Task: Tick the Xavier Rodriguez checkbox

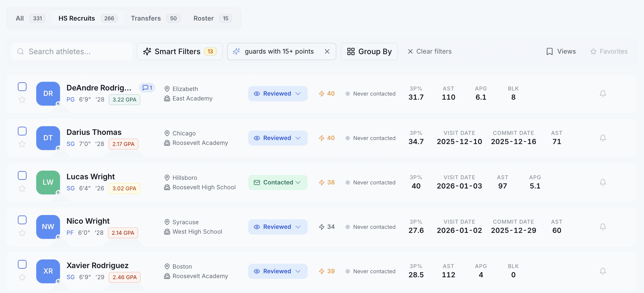Action: tap(22, 264)
